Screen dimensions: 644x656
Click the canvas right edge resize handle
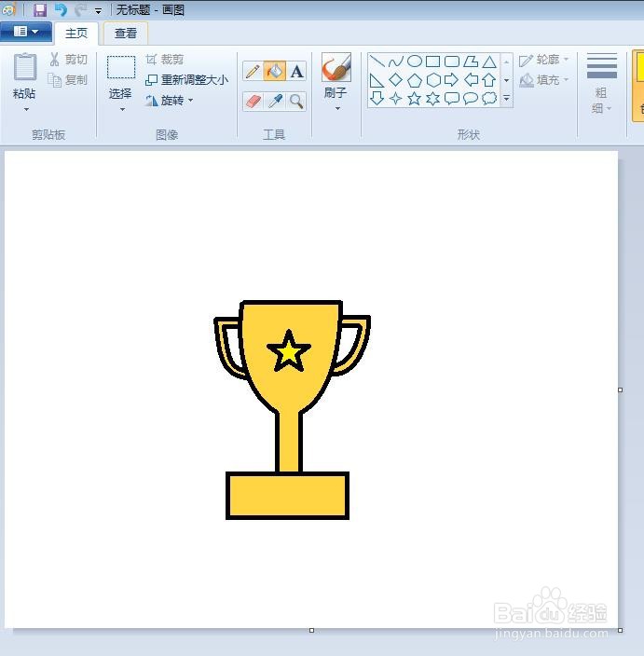[x=620, y=389]
